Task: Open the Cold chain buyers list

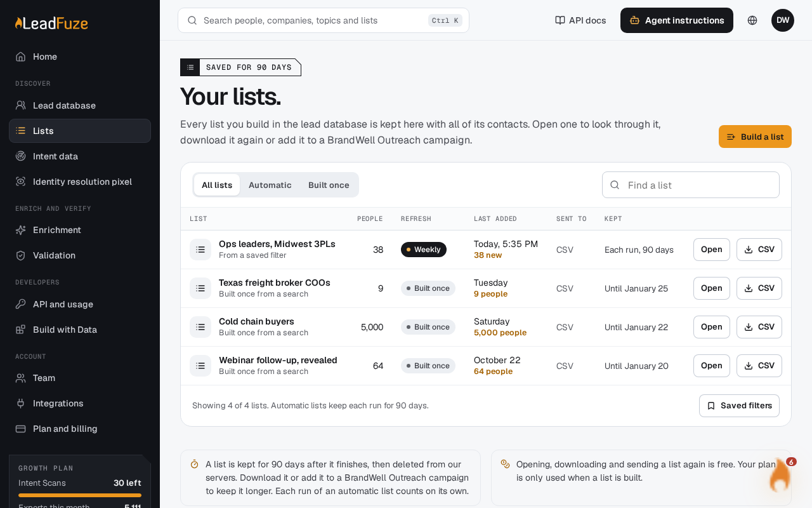Action: point(712,327)
